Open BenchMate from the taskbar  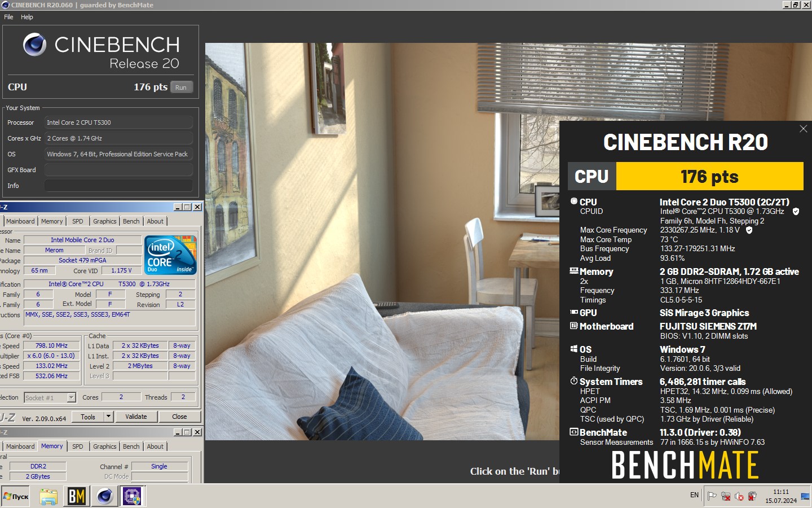click(x=77, y=497)
